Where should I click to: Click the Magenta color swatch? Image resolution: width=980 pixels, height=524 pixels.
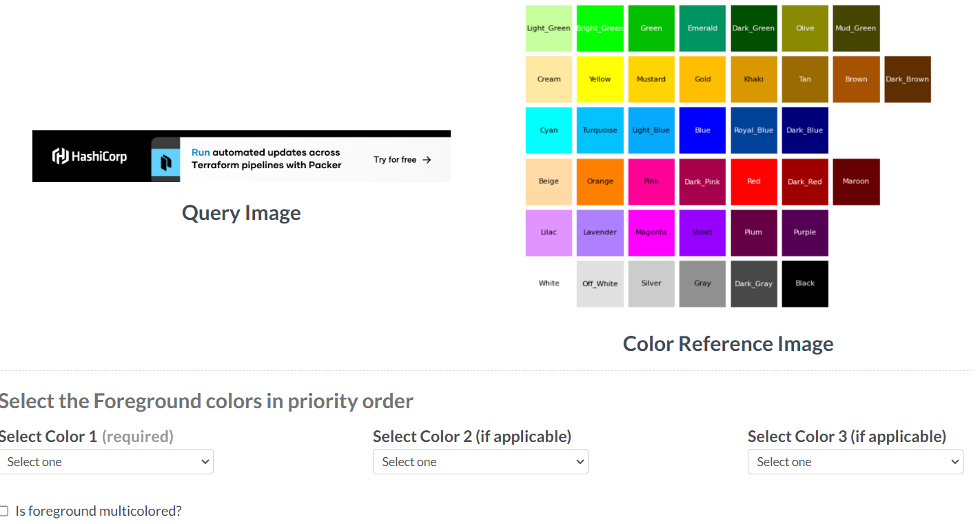tap(651, 232)
